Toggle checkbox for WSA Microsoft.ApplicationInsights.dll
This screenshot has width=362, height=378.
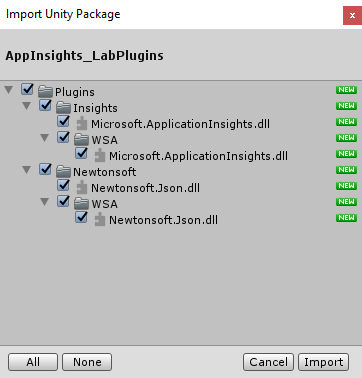click(81, 153)
